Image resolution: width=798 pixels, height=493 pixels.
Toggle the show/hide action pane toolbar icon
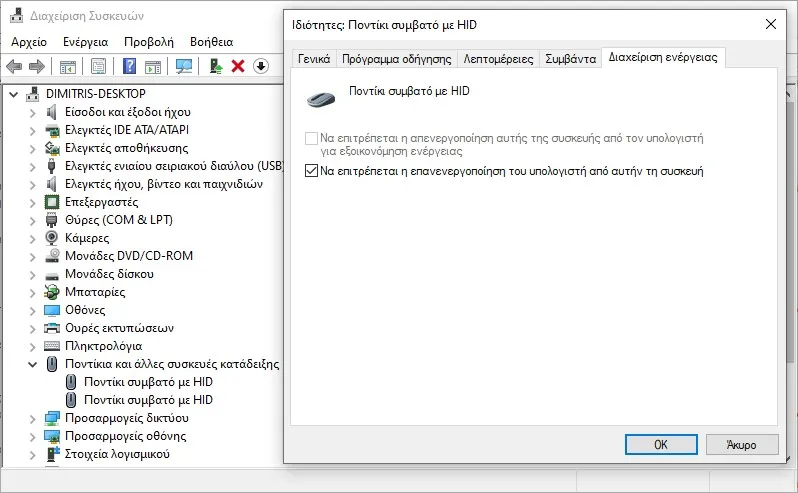click(x=153, y=66)
